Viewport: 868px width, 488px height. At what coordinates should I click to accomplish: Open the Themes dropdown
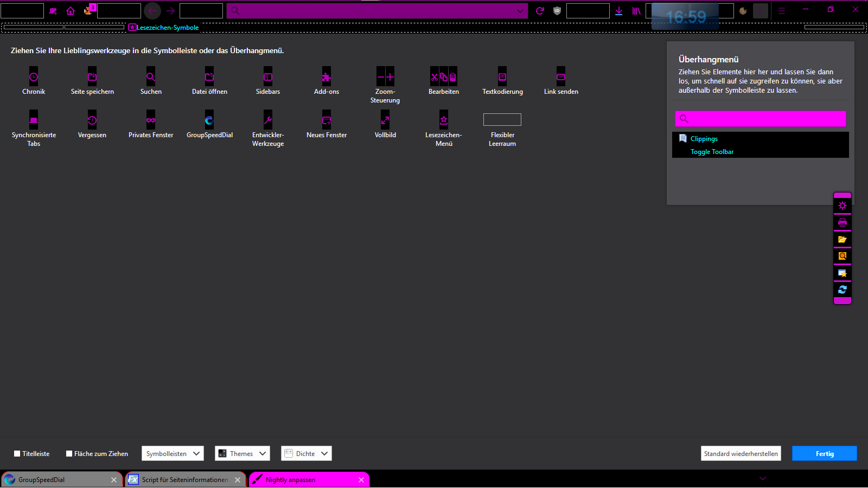pyautogui.click(x=242, y=454)
